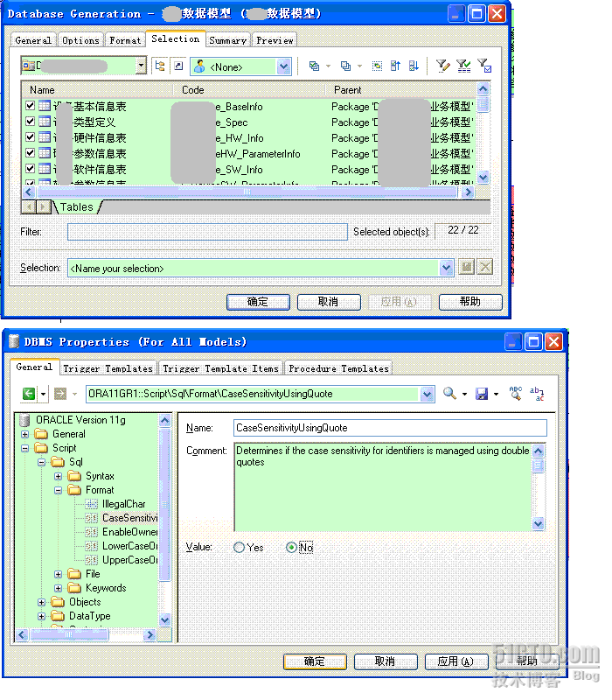Screen dimensions: 612x700
Task: Click Include Composite Objects toolbar icon
Action: [178, 67]
